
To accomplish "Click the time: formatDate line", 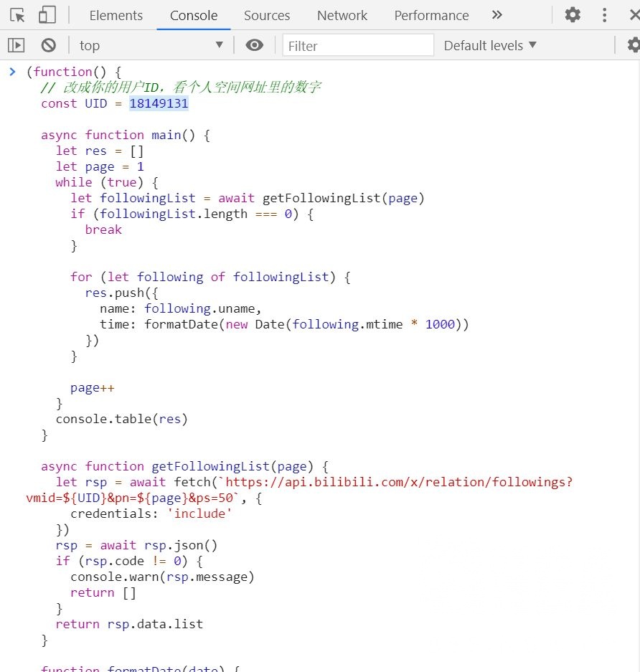I will click(x=285, y=324).
